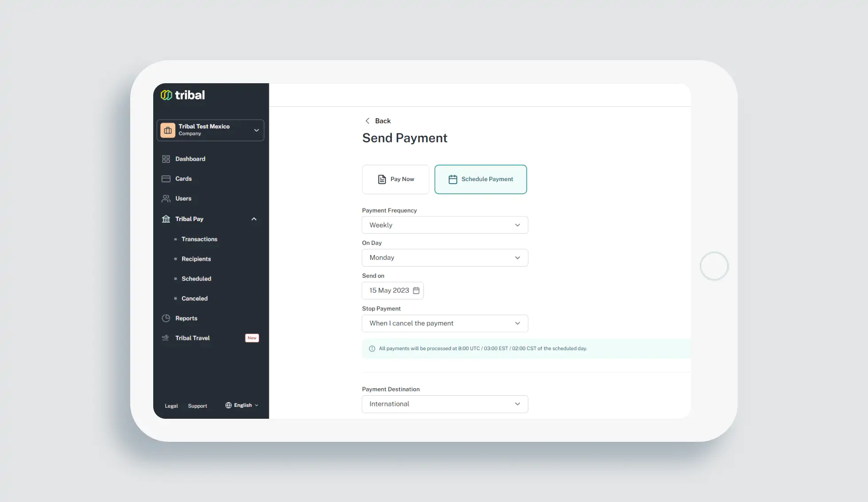Click the tribal logo icon
The height and width of the screenshot is (502, 868).
click(x=166, y=95)
